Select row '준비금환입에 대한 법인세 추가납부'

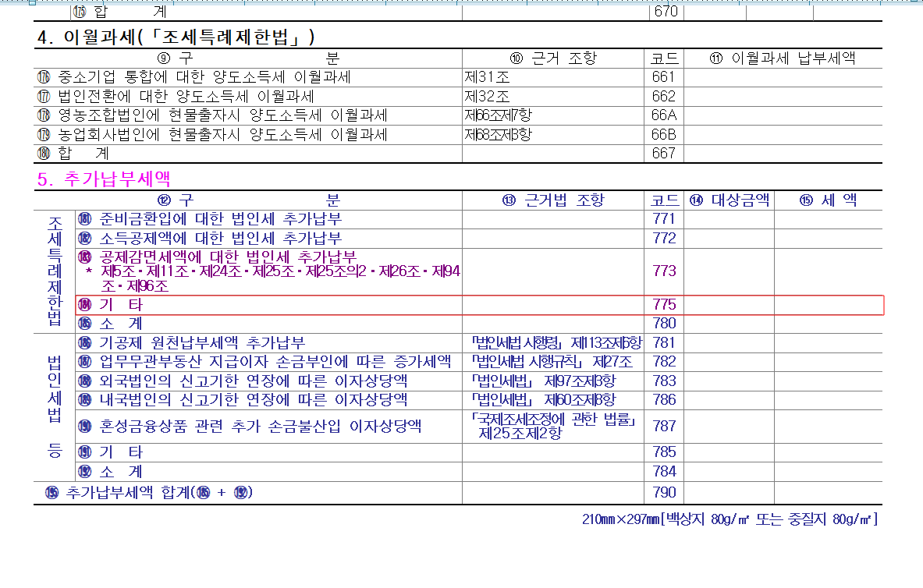coord(221,220)
